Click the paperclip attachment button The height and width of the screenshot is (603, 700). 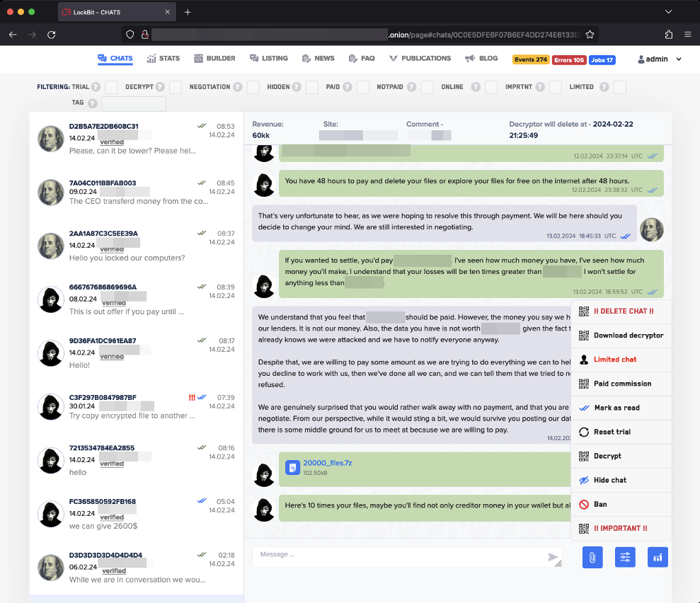592,557
